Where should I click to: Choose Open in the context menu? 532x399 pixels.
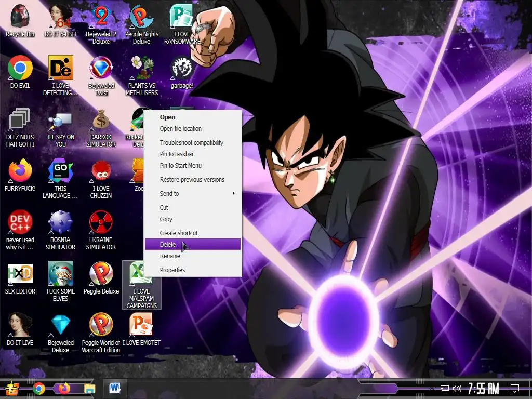193,117
